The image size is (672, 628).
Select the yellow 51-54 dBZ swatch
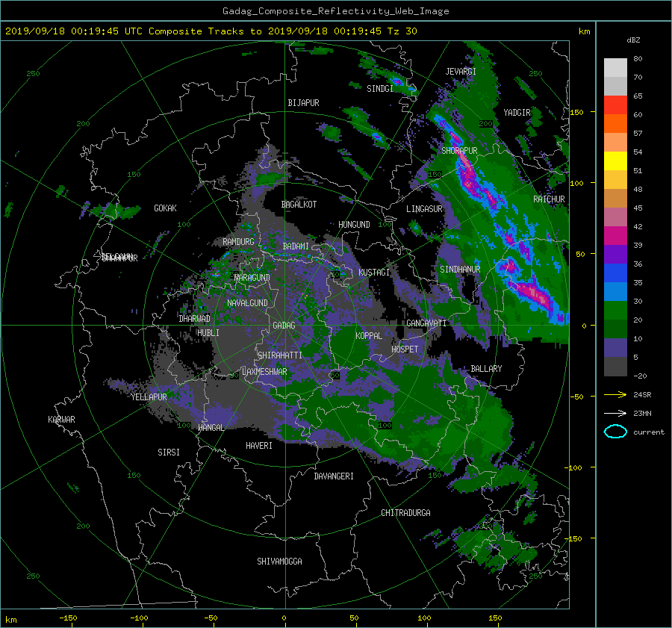pyautogui.click(x=615, y=161)
